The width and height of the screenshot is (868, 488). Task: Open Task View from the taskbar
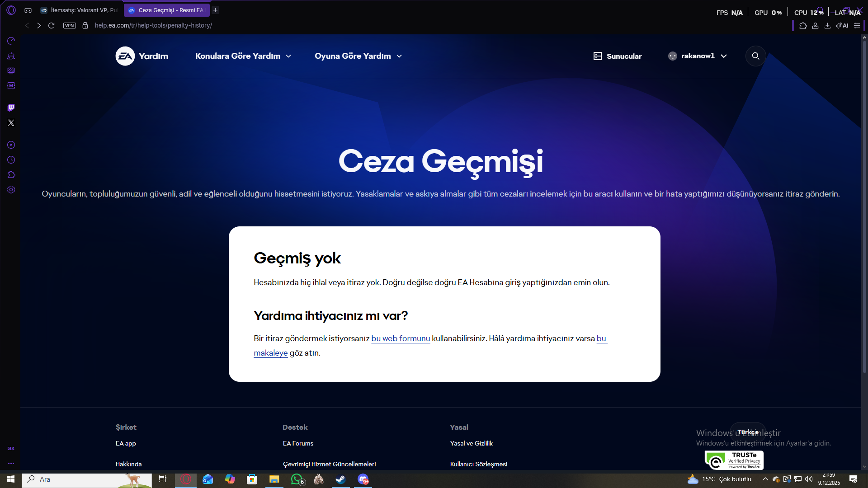click(x=163, y=479)
